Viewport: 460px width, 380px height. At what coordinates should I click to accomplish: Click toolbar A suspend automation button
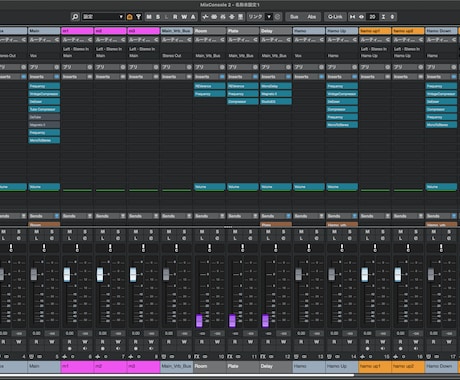[193, 17]
